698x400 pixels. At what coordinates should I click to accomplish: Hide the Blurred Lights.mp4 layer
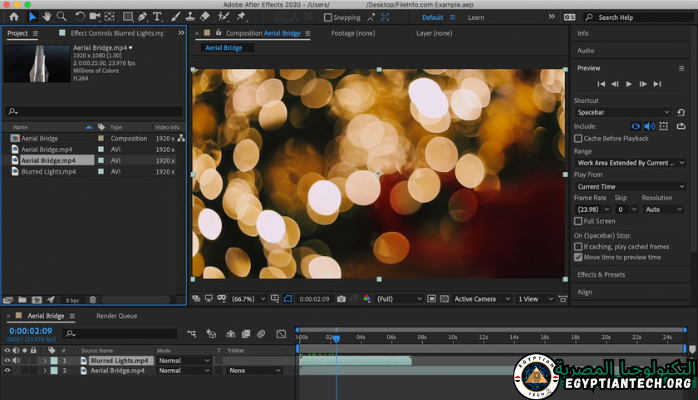click(8, 360)
